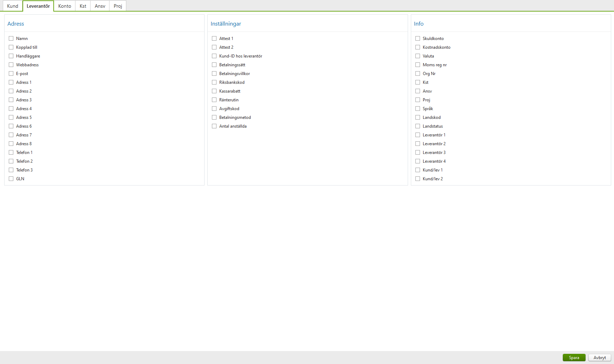Click the Avbryt button
The width and height of the screenshot is (614, 364).
pyautogui.click(x=600, y=357)
